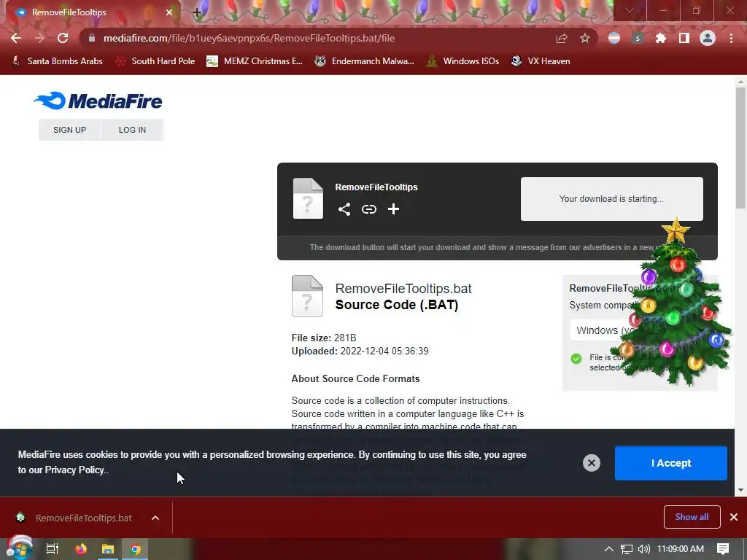Open the Privacy Policy link
The height and width of the screenshot is (560, 747).
[x=75, y=470]
